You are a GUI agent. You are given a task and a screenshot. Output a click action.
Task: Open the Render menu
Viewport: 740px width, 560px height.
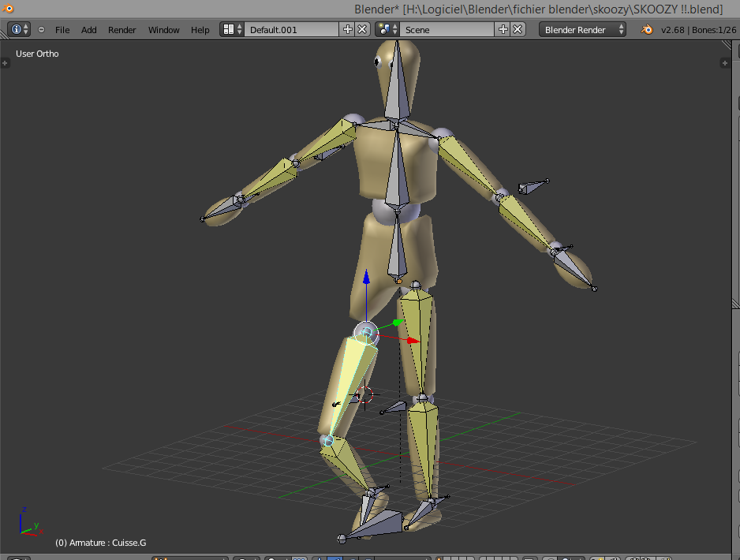(x=121, y=29)
